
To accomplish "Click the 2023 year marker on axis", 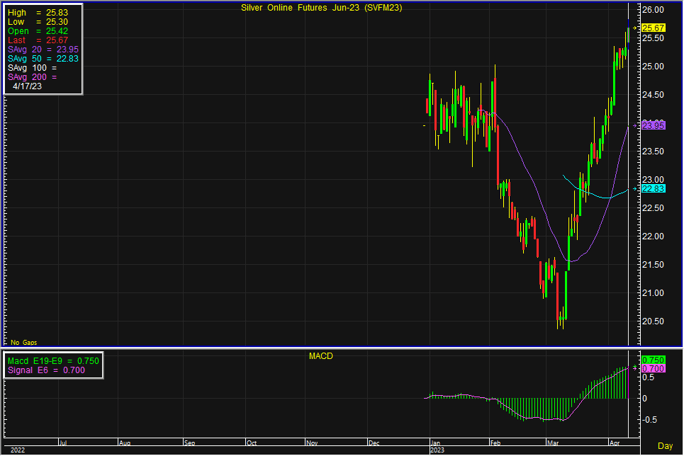I will tap(436, 449).
